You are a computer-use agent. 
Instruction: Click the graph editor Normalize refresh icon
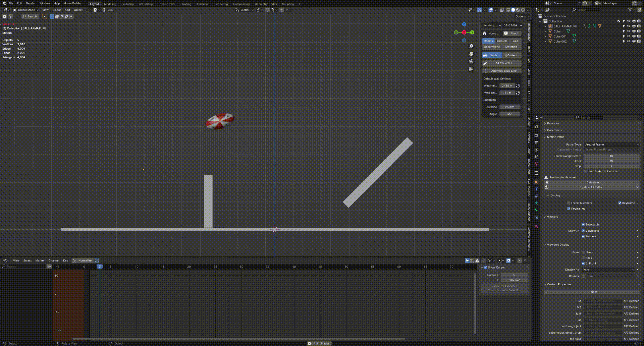[x=97, y=261]
